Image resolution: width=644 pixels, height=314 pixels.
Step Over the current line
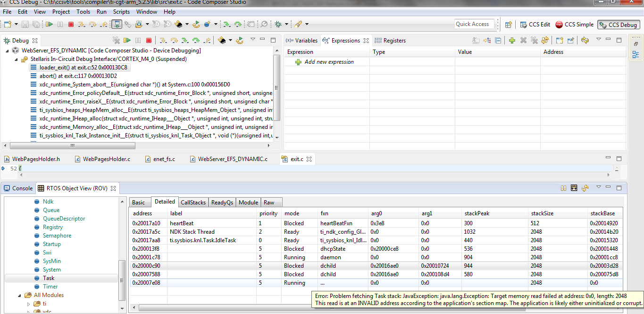173,41
